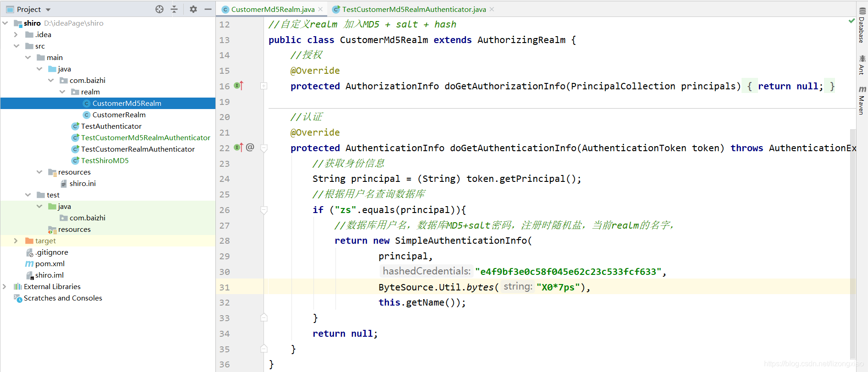Viewport: 868px width, 372px height.
Task: Select the test folder
Action: tap(53, 195)
